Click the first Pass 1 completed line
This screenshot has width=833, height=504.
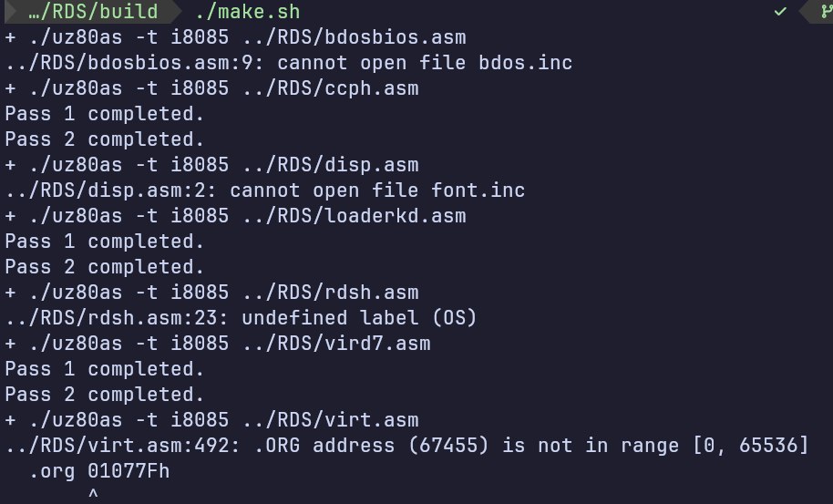[x=104, y=114]
